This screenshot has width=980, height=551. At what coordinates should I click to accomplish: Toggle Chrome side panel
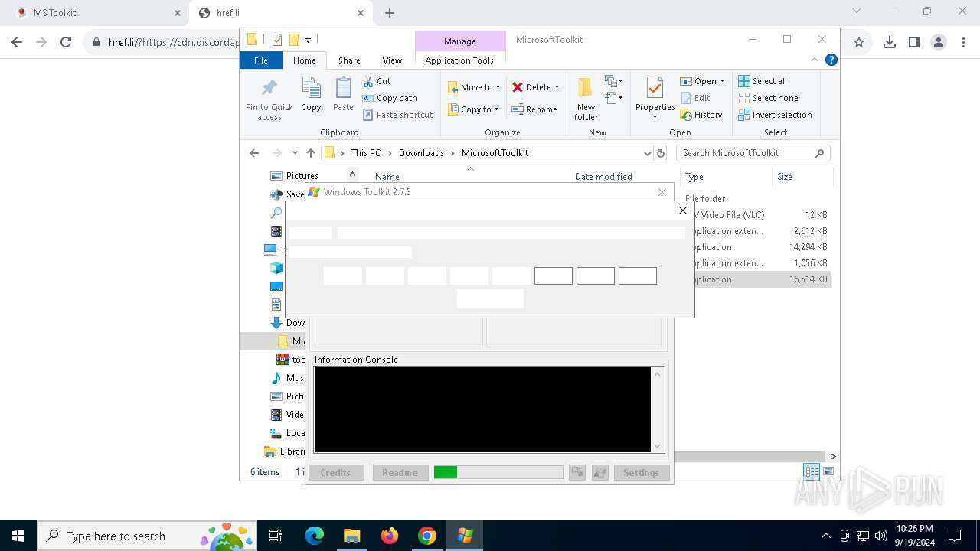(914, 43)
